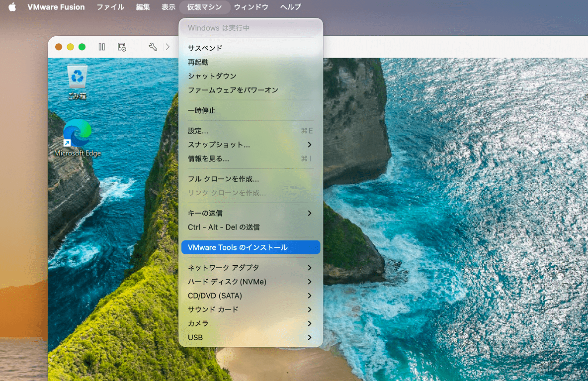
Task: Close the 仮想マシン menu
Action: pos(204,7)
